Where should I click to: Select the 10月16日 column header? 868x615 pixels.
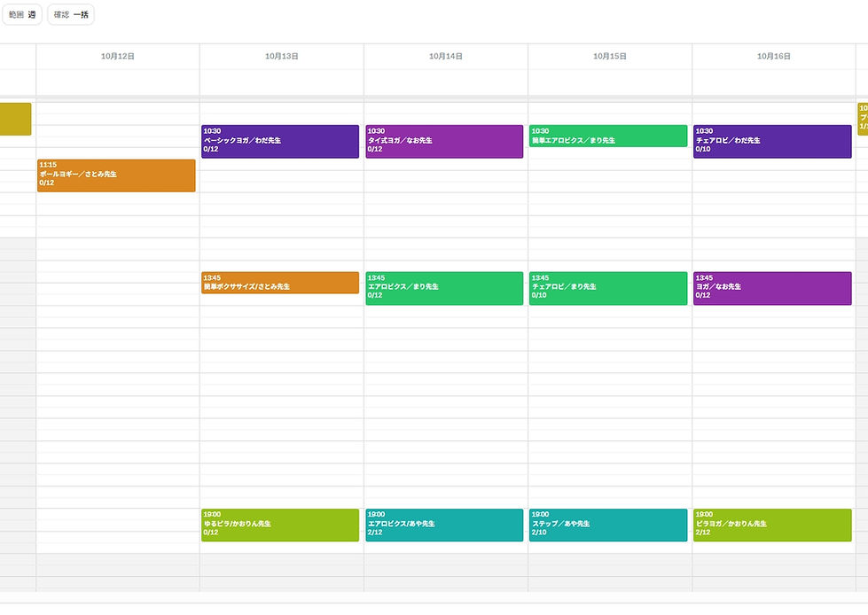pos(774,57)
